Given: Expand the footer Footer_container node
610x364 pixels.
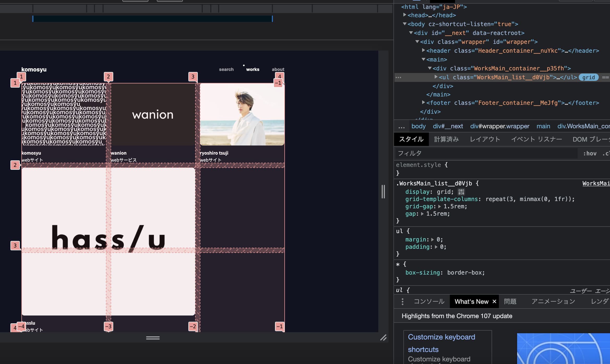Looking at the screenshot, I should point(423,102).
